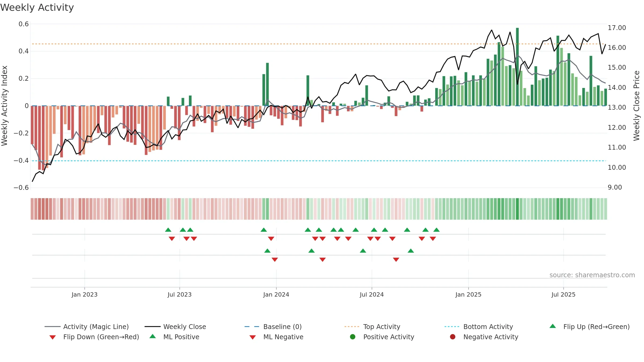Click the Negative Activity red circle icon

click(x=453, y=337)
